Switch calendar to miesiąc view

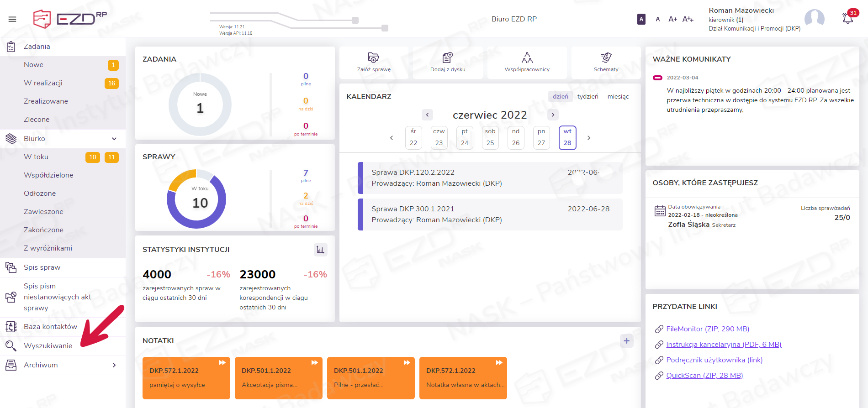[618, 97]
